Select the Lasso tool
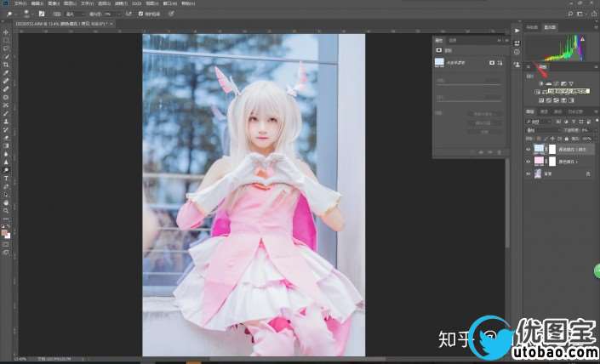The width and height of the screenshot is (600, 364). (6, 48)
